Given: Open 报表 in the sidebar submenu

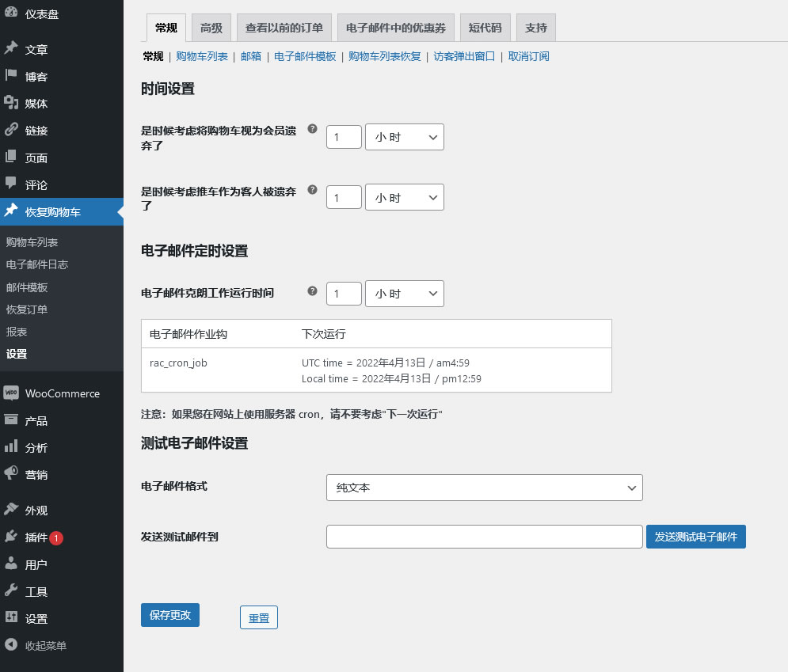Looking at the screenshot, I should pyautogui.click(x=17, y=332).
